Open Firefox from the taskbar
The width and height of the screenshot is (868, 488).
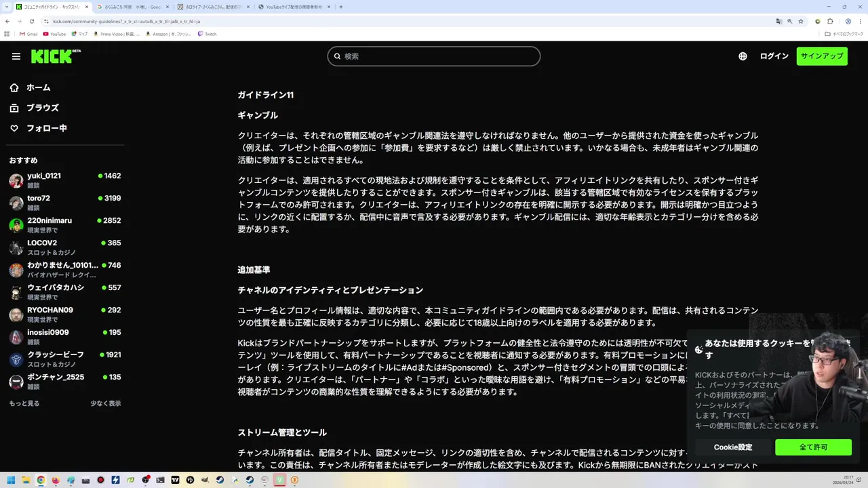56,480
